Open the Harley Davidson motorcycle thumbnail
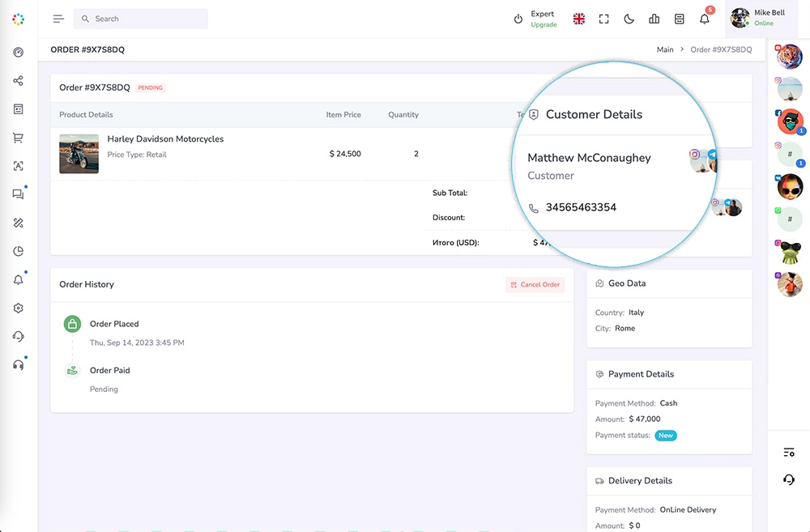The height and width of the screenshot is (532, 810). (x=79, y=154)
